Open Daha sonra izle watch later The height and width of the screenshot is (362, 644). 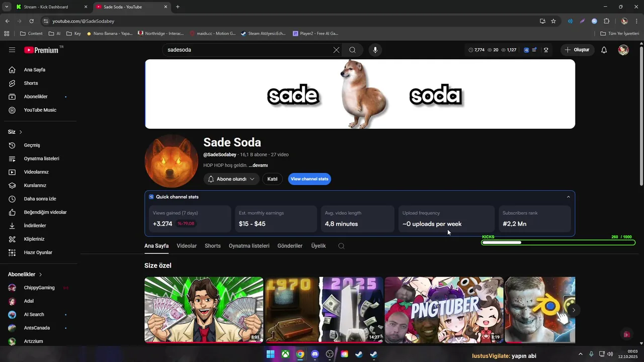39,199
